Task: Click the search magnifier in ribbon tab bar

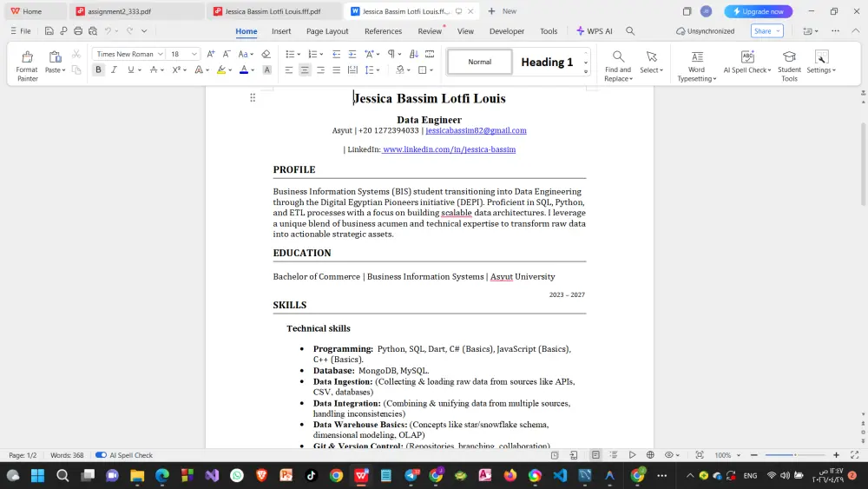Action: pyautogui.click(x=630, y=31)
